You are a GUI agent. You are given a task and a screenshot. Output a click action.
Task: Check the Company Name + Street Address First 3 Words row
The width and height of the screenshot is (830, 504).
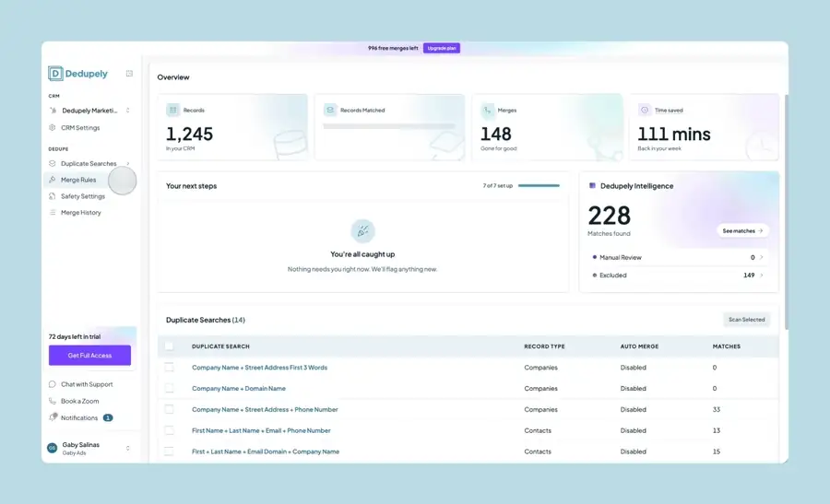pos(169,367)
